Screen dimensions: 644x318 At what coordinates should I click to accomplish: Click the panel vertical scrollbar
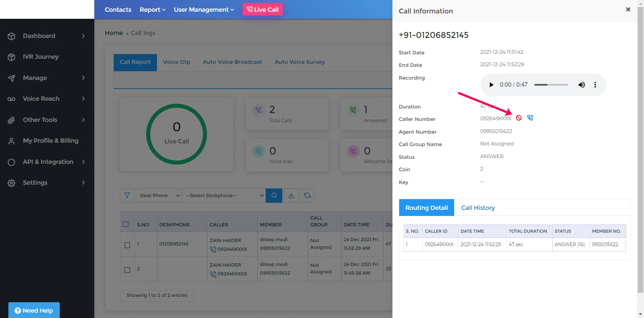click(640, 149)
